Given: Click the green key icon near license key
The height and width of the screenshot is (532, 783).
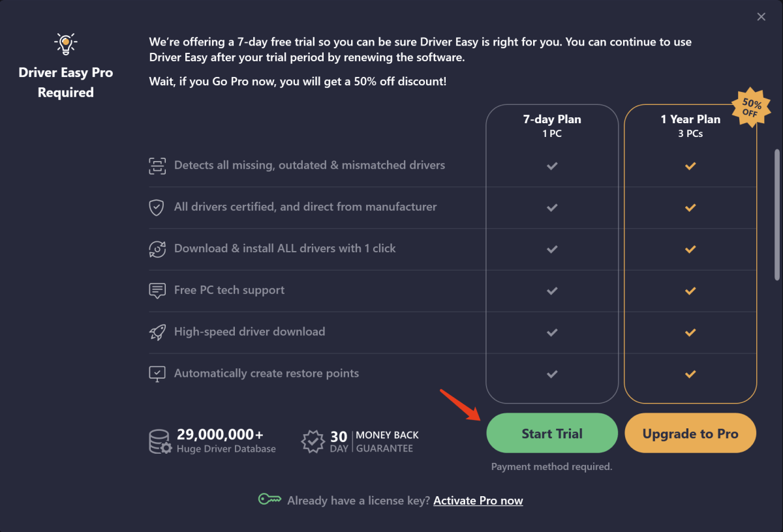Looking at the screenshot, I should [x=269, y=500].
